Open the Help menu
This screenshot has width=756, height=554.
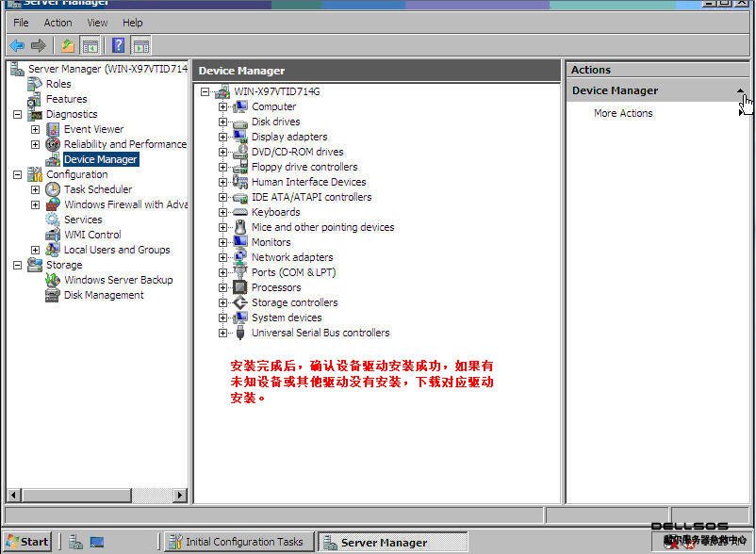132,23
